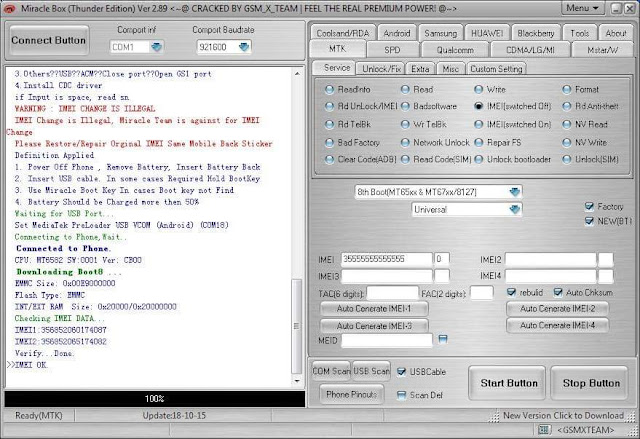640x439 pixels.
Task: Toggle the rebuild checkbox
Action: pyautogui.click(x=511, y=293)
